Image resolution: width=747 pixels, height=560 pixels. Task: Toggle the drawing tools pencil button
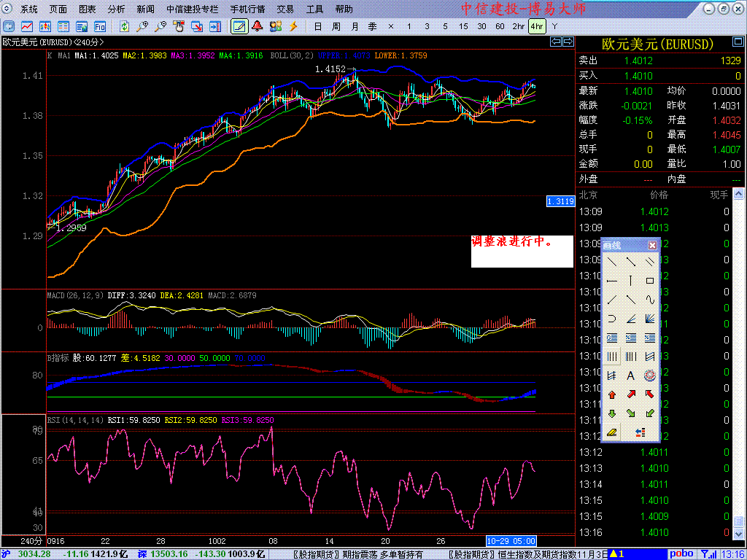click(239, 26)
